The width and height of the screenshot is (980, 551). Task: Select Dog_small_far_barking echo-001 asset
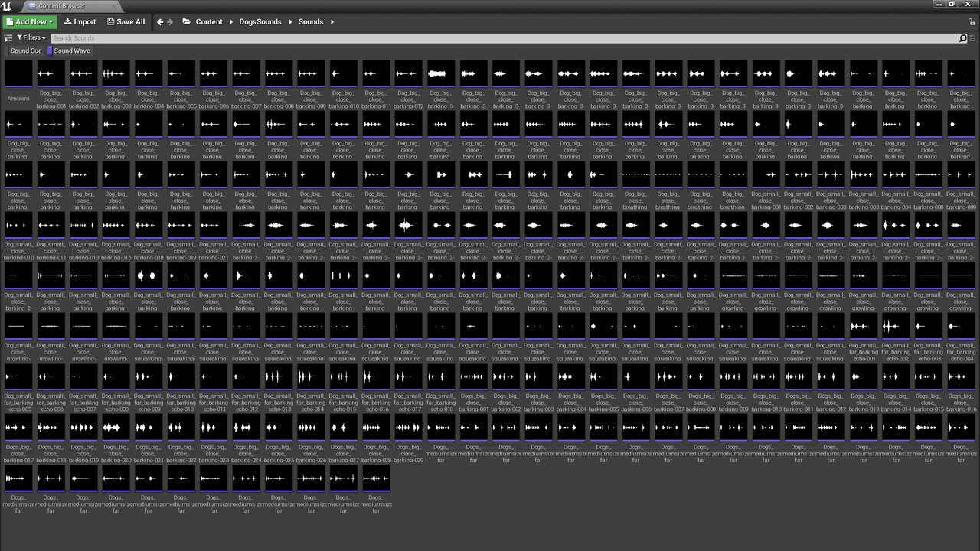coord(864,335)
